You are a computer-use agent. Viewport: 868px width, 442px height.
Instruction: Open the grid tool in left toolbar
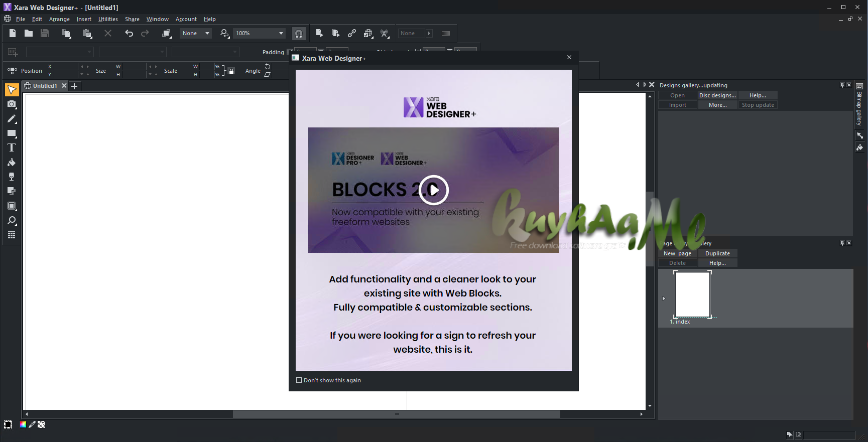click(12, 235)
